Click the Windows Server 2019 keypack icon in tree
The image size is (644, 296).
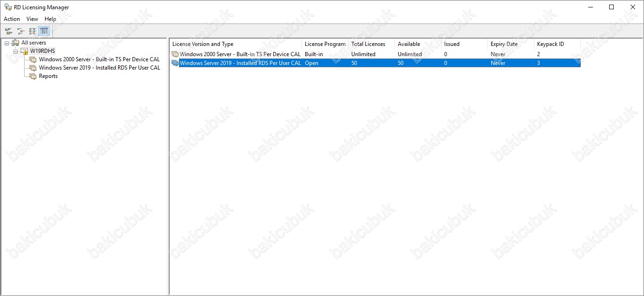(33, 68)
